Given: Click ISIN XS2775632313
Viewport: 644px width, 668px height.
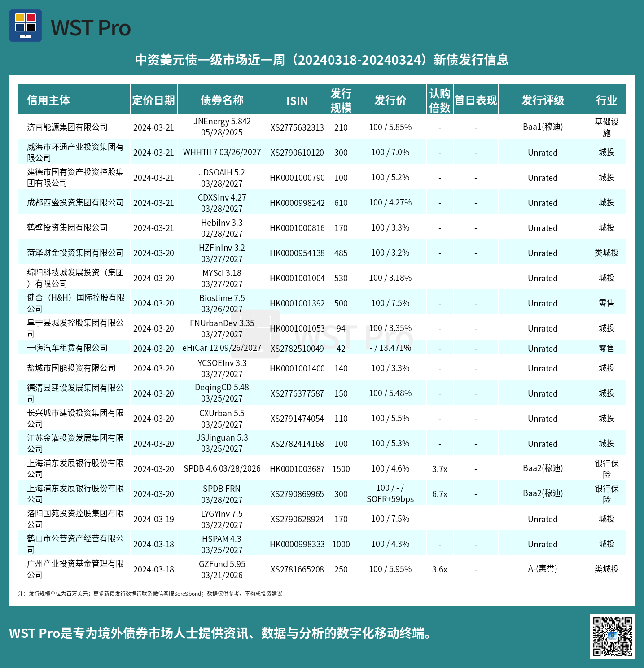Looking at the screenshot, I should pos(297,127).
